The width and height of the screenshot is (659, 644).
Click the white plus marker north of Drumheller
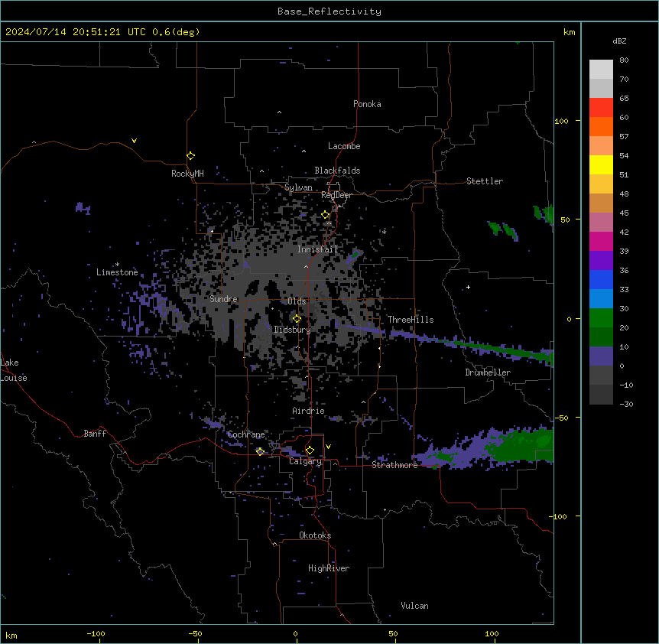click(x=468, y=287)
